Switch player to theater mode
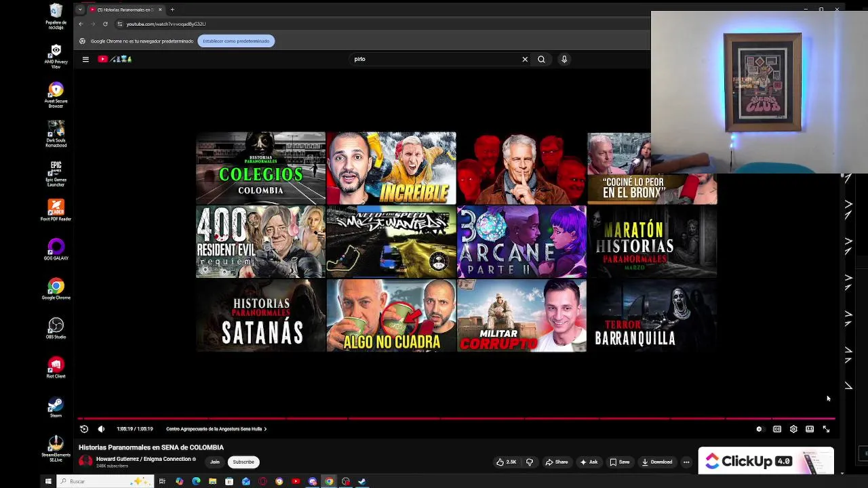 (x=810, y=429)
